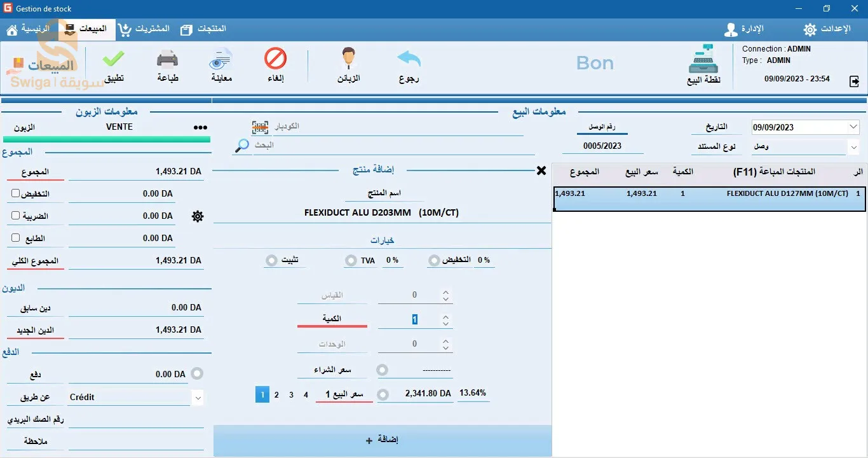Enable the discount (التخفيض) checkbox in totals

(16, 193)
